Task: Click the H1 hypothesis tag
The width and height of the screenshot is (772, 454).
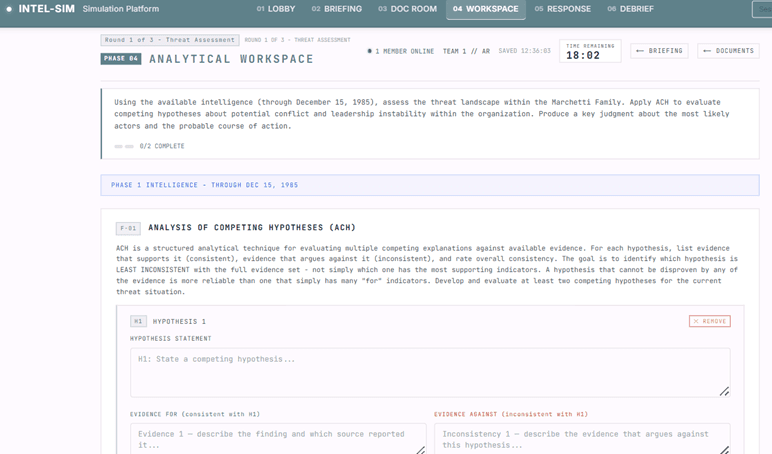Action: [x=138, y=322]
